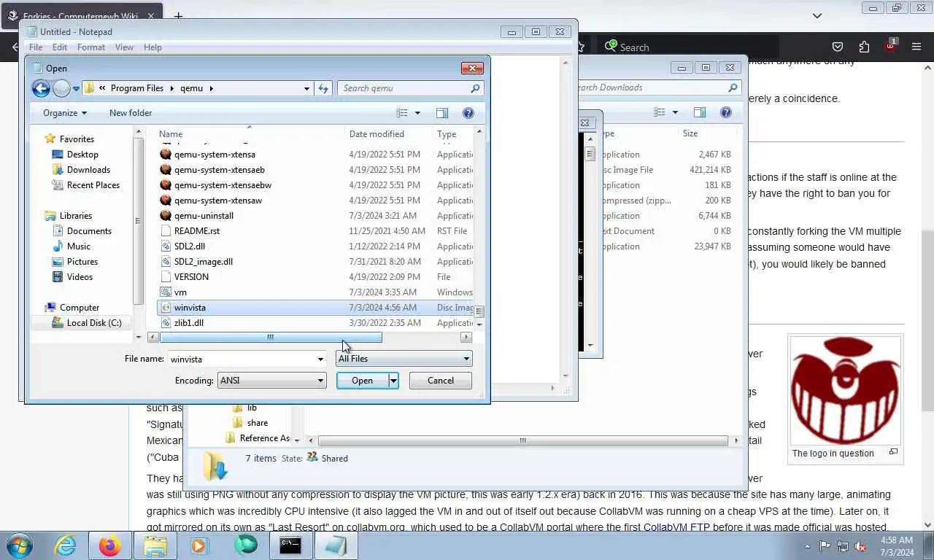Select Recent Places in navigation pane
Screen dimensions: 934x560
tap(93, 185)
